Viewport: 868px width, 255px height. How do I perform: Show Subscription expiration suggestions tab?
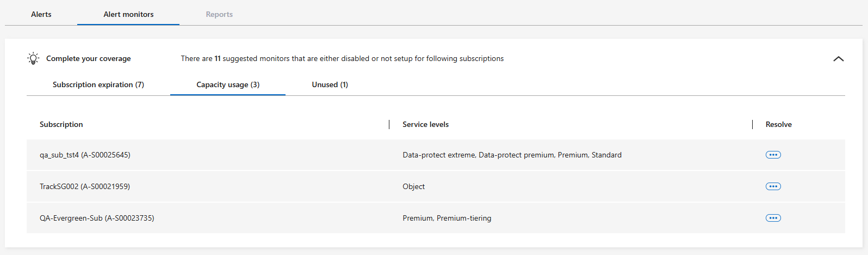(x=98, y=84)
